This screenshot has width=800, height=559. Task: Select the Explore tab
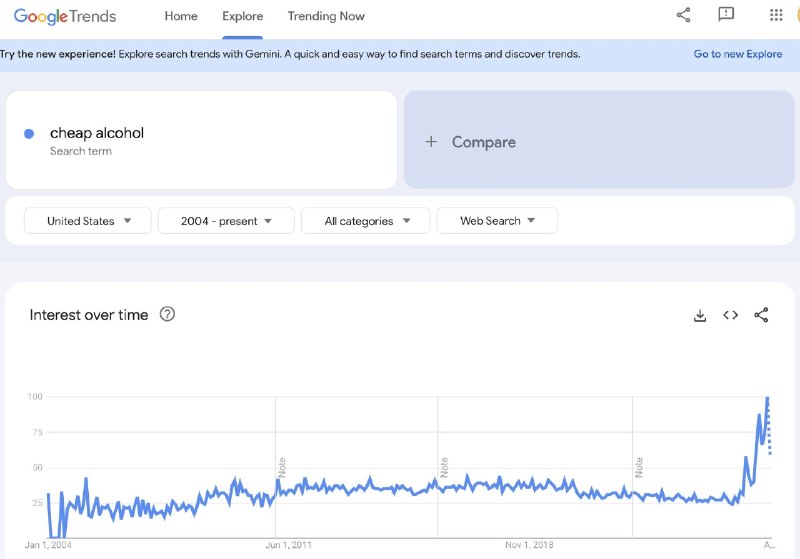point(242,16)
